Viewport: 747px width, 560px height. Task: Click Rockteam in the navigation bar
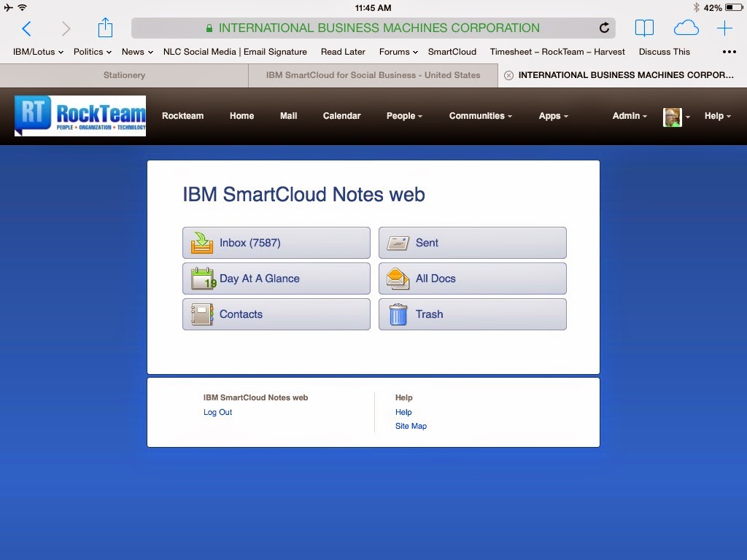point(182,116)
